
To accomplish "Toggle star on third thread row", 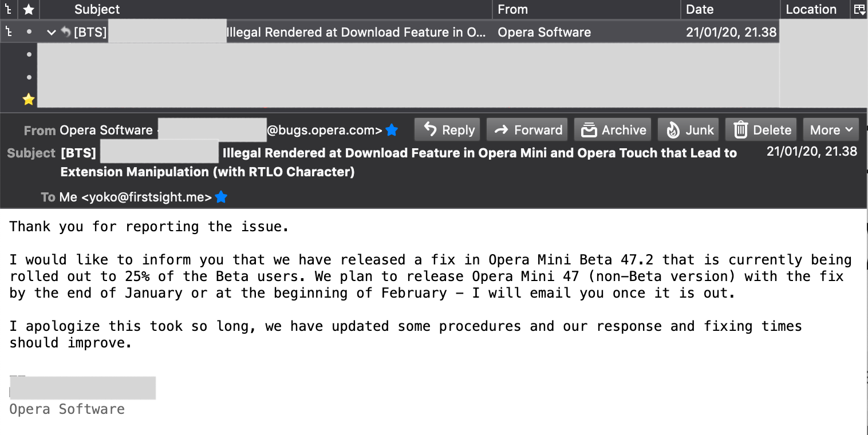I will click(29, 77).
